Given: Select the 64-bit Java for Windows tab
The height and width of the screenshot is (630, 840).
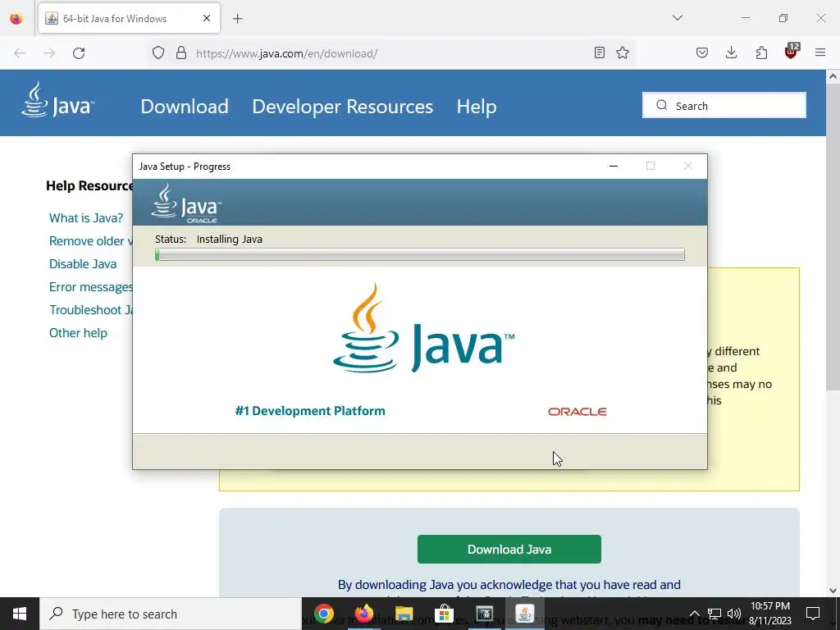Looking at the screenshot, I should 129,18.
